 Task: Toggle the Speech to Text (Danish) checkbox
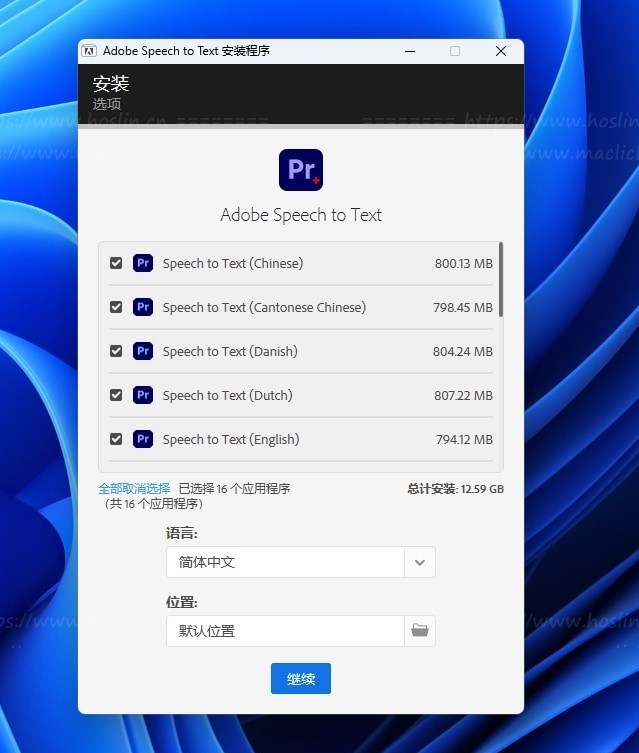point(116,351)
